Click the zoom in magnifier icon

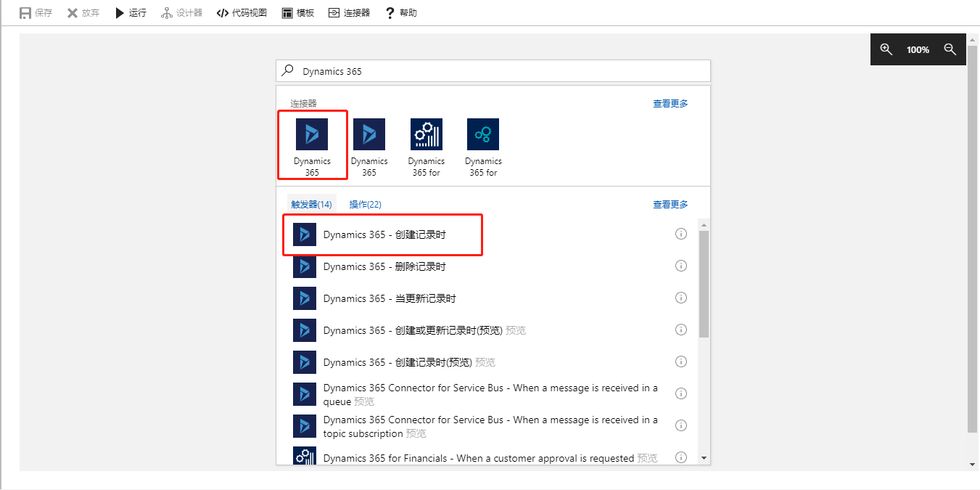[x=886, y=49]
